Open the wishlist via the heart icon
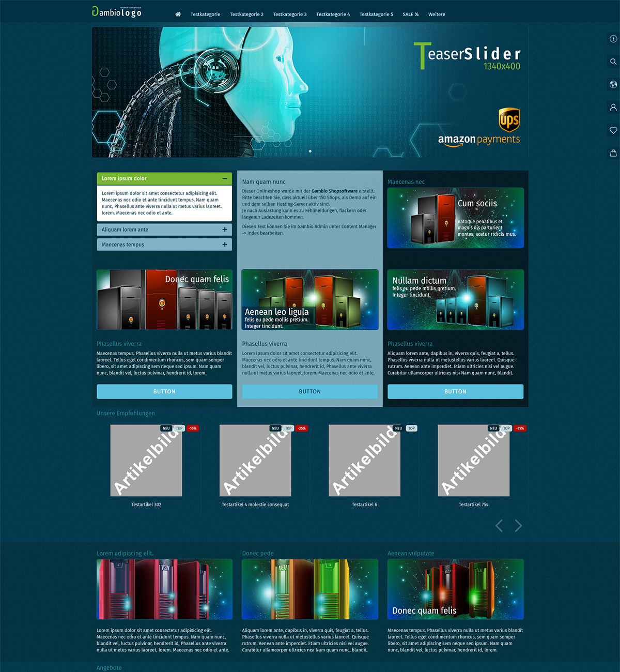Image resolution: width=620 pixels, height=672 pixels. [x=613, y=130]
